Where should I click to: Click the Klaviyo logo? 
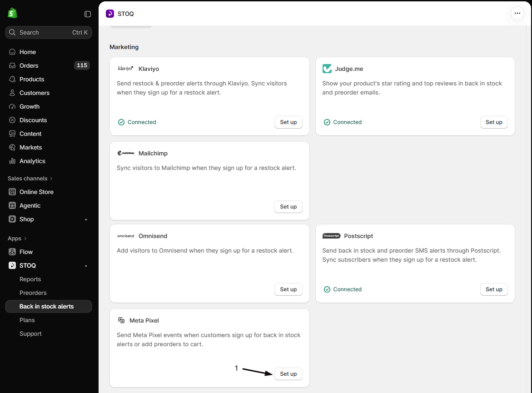point(125,68)
